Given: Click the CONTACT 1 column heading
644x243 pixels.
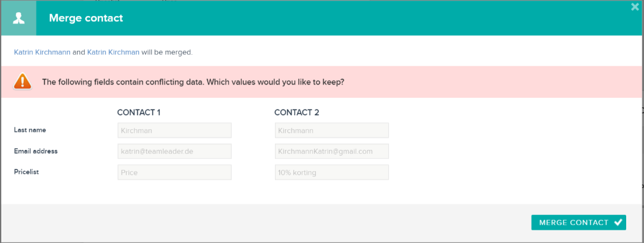Looking at the screenshot, I should pyautogui.click(x=139, y=113).
